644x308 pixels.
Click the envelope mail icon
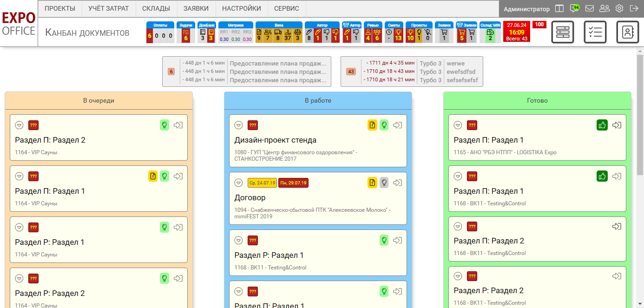click(590, 8)
